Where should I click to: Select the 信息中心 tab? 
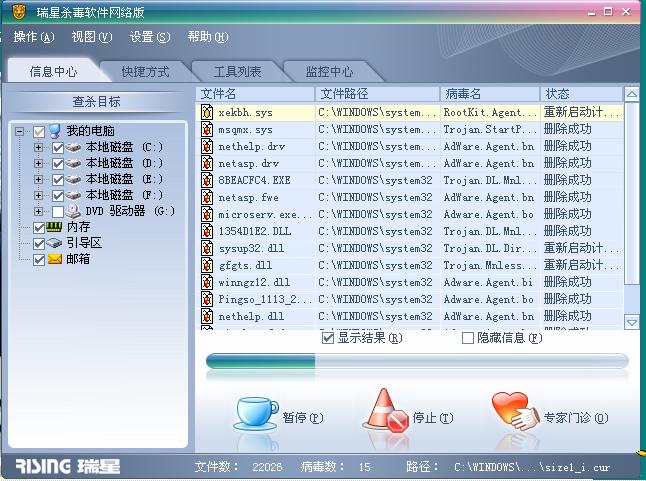coord(53,72)
